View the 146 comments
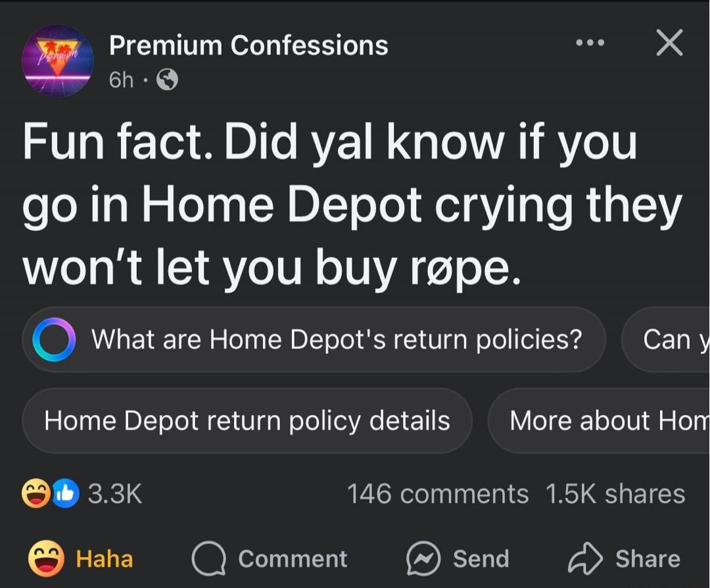The image size is (710, 588). [x=438, y=494]
